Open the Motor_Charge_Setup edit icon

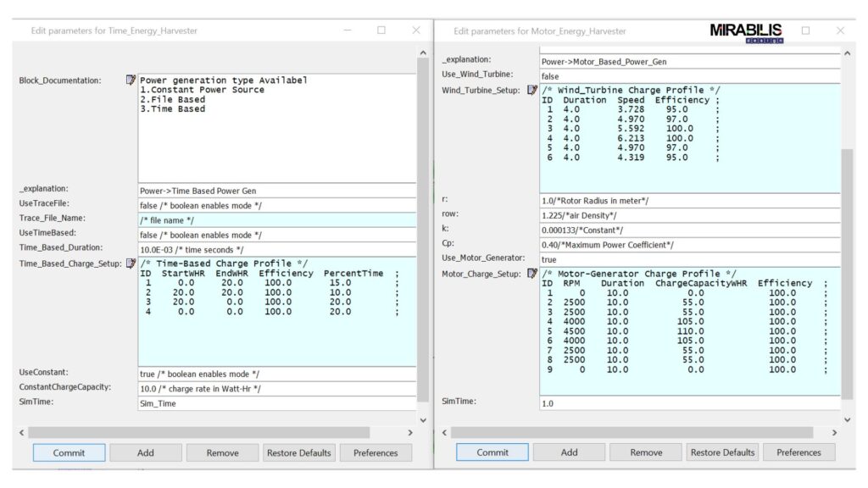(x=531, y=274)
